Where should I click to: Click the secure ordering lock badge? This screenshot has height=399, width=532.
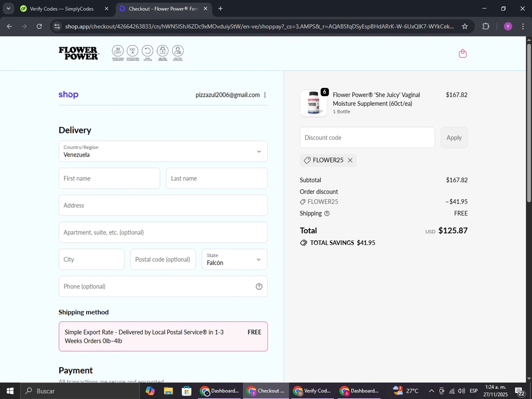pos(162,53)
